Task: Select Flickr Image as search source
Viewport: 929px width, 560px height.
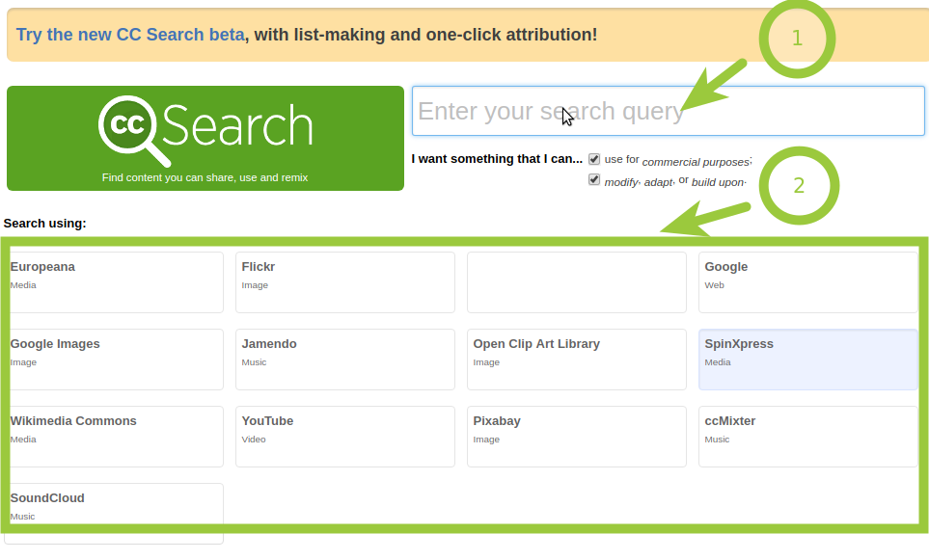Action: [345, 282]
